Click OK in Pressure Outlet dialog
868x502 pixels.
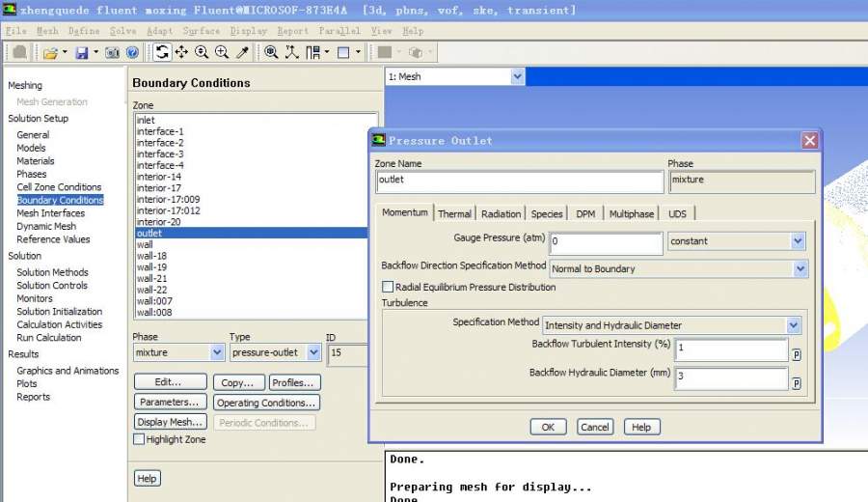pyautogui.click(x=547, y=427)
